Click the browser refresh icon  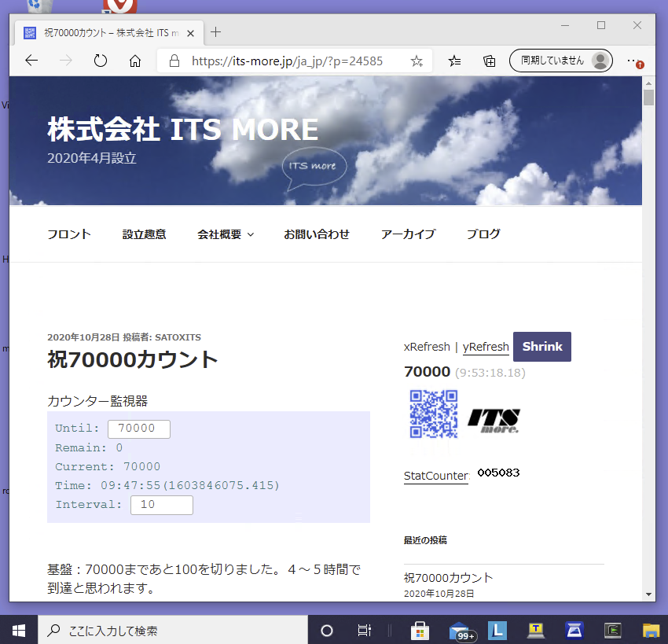click(101, 61)
